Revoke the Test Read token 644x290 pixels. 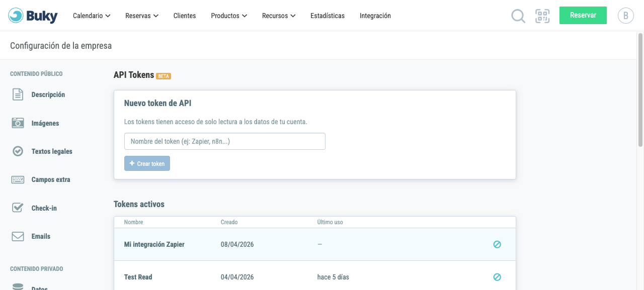497,277
